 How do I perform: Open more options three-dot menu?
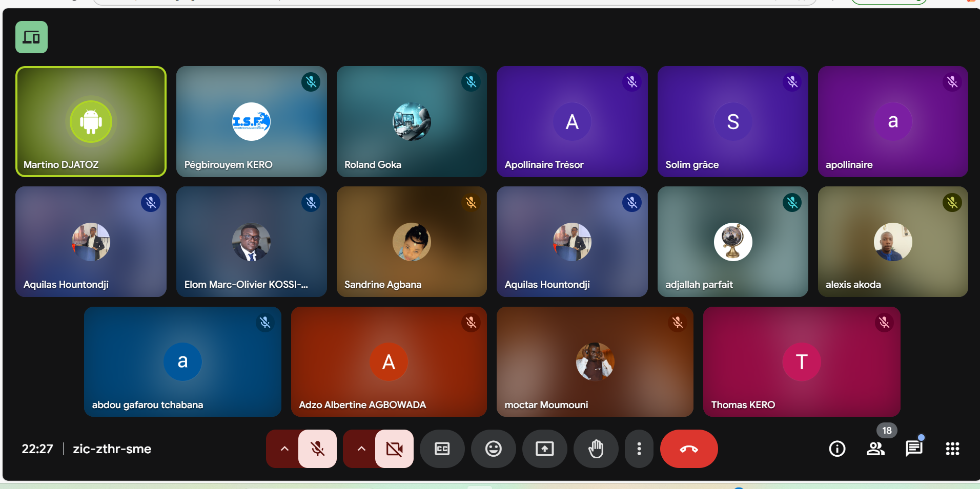click(639, 449)
